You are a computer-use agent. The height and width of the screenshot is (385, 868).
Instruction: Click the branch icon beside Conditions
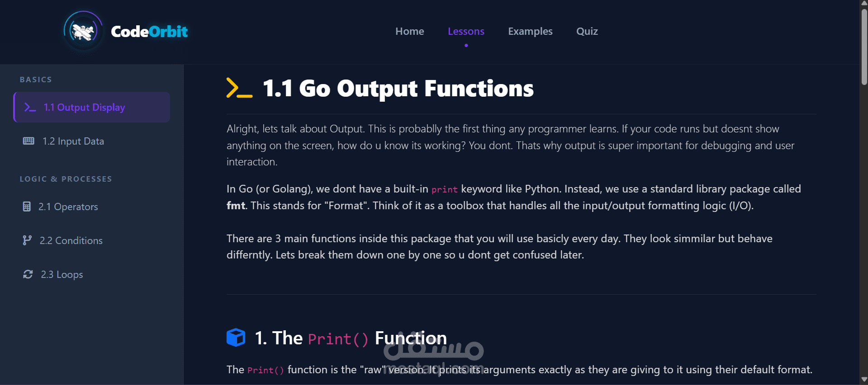click(27, 240)
